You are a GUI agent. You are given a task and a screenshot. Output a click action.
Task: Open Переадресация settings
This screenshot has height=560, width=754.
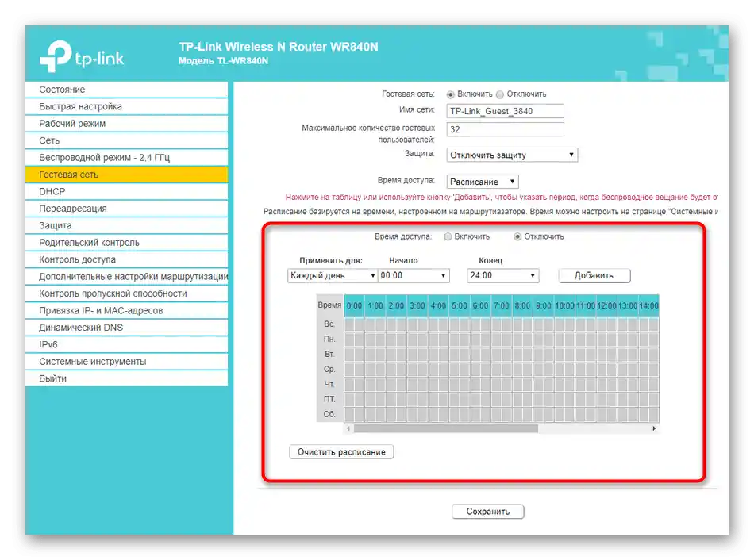[x=126, y=208]
